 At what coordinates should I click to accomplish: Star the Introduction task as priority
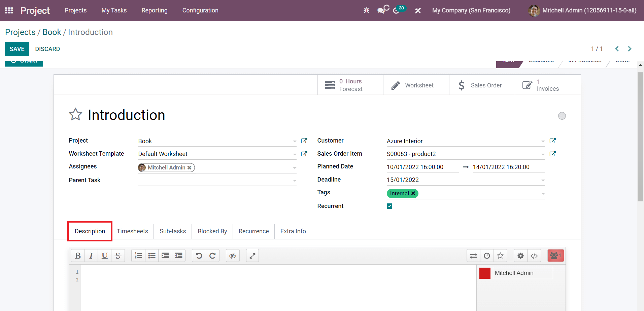pyautogui.click(x=75, y=115)
